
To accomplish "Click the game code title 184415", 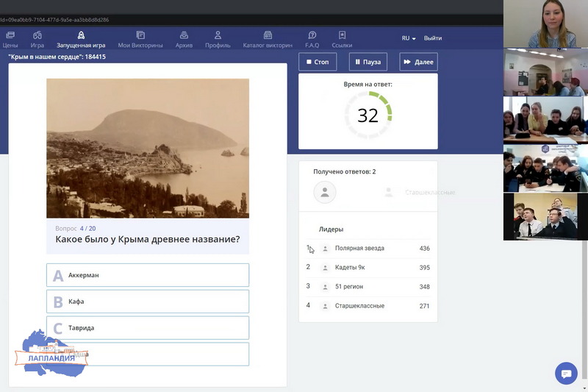I will (x=57, y=57).
